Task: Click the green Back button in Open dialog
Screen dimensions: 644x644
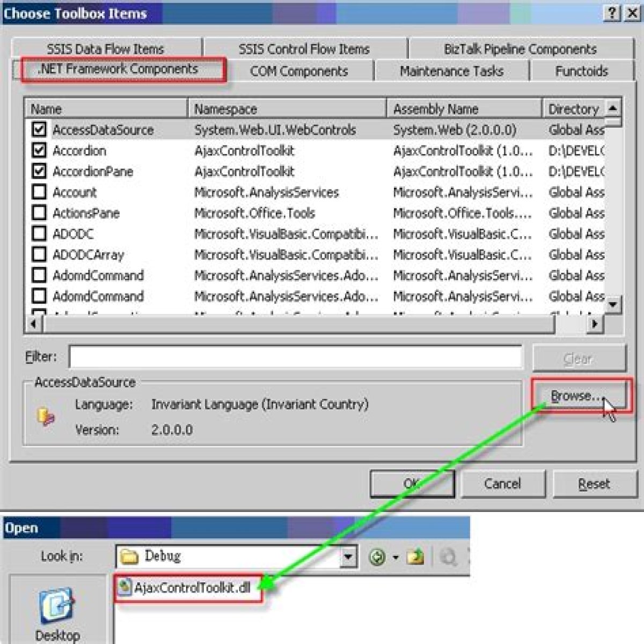Action: (x=377, y=557)
